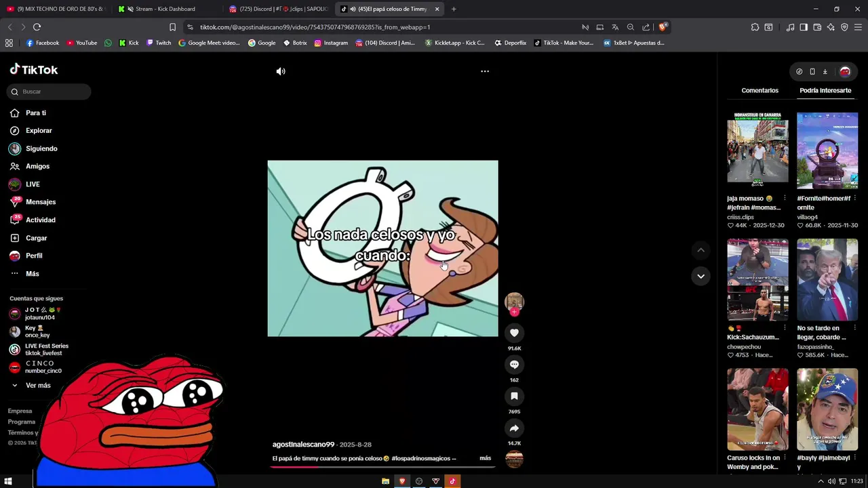This screenshot has width=868, height=488.
Task: Like the video with the heart icon
Action: coord(514,333)
